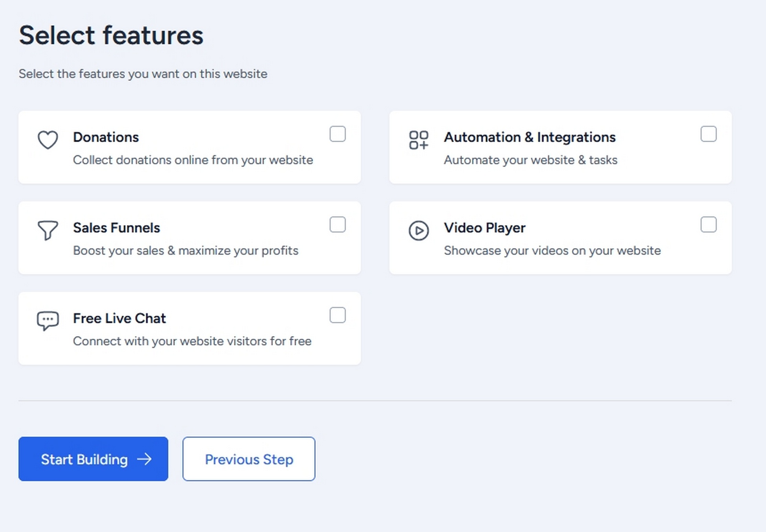Check the Automation & Integrations box
This screenshot has height=532, width=766.
[709, 134]
